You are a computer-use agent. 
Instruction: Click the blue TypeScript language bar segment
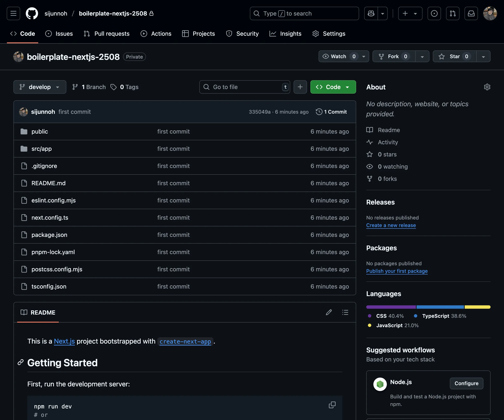pyautogui.click(x=440, y=307)
